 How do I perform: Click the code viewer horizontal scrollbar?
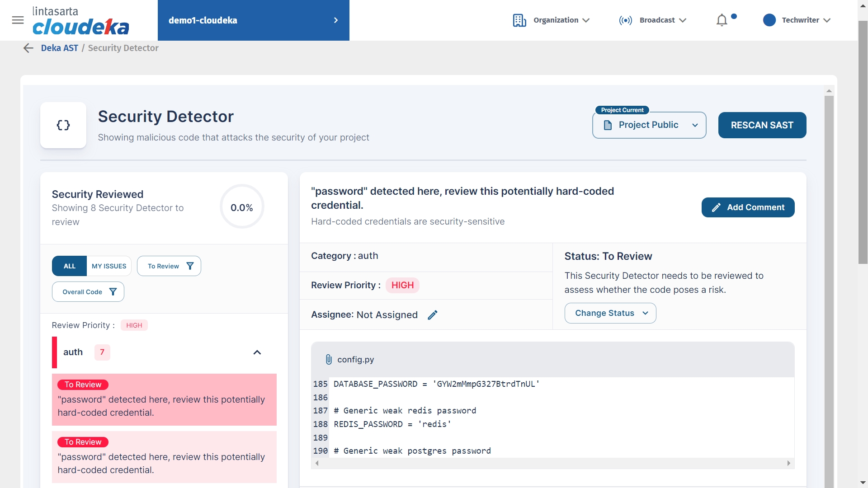coord(552,463)
